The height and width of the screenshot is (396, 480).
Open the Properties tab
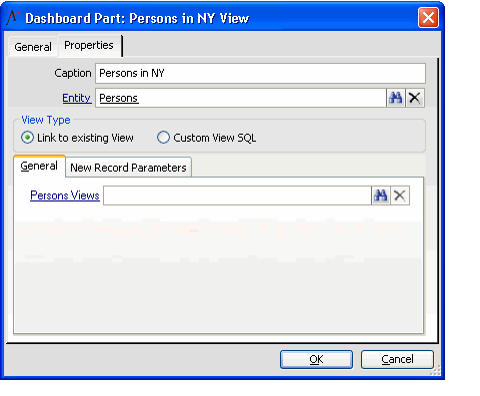(x=89, y=45)
